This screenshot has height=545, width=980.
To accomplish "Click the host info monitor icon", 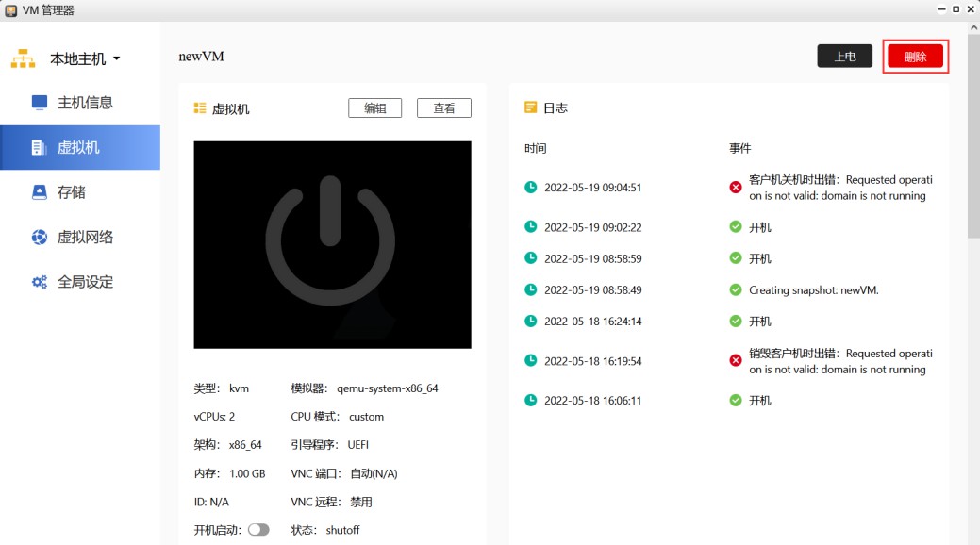I will (x=39, y=103).
